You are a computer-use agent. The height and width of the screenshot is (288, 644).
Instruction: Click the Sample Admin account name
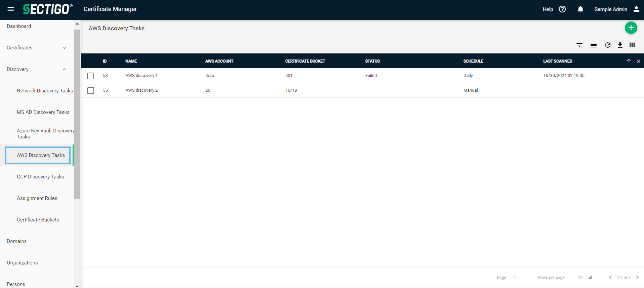[611, 9]
